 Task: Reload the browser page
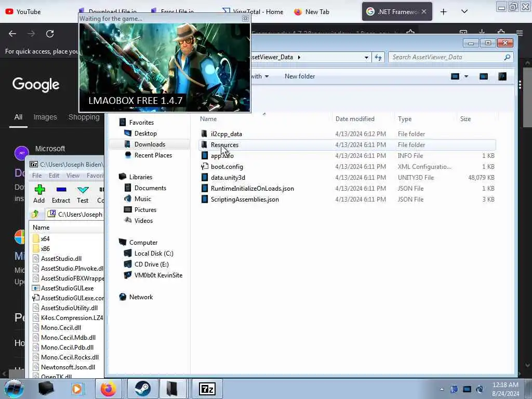pyautogui.click(x=50, y=34)
